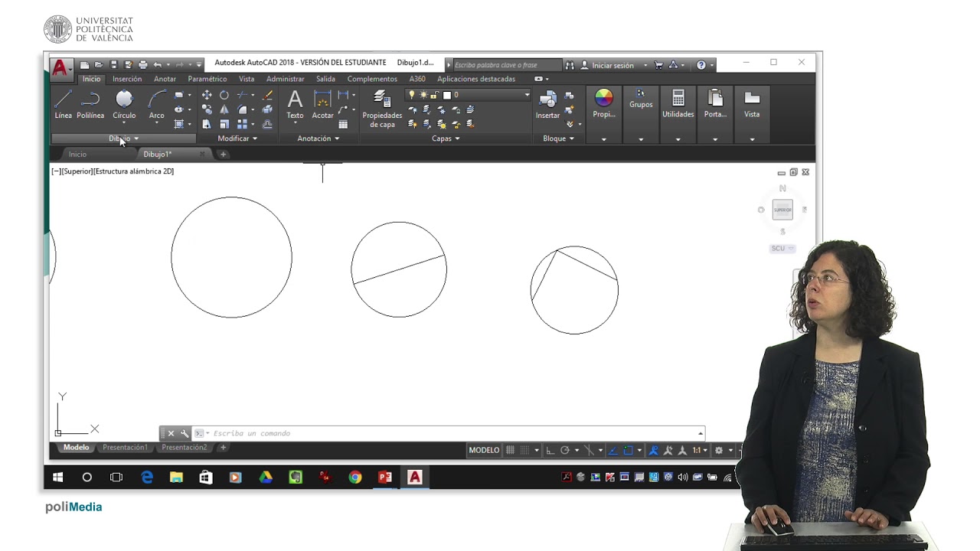Expand the Capas panel
The width and height of the screenshot is (980, 551).
coord(446,139)
